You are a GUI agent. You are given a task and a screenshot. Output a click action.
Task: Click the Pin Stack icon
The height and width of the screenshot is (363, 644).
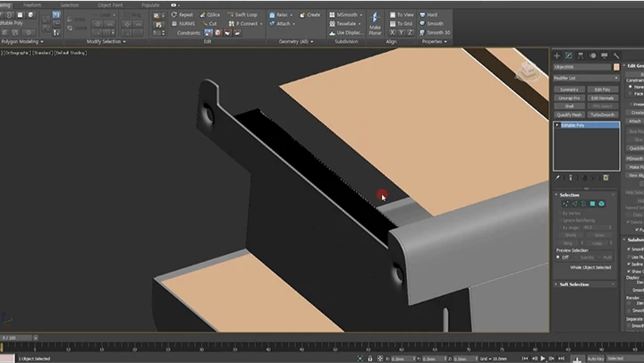(557, 178)
